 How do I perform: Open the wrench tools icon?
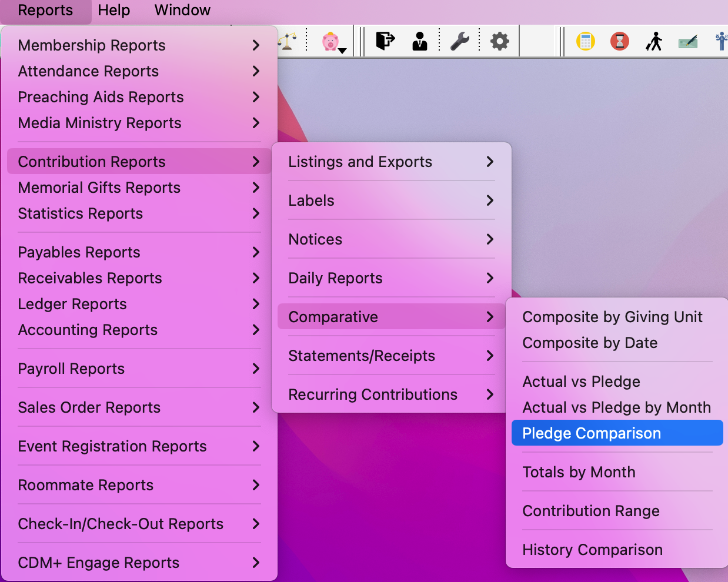tap(459, 41)
